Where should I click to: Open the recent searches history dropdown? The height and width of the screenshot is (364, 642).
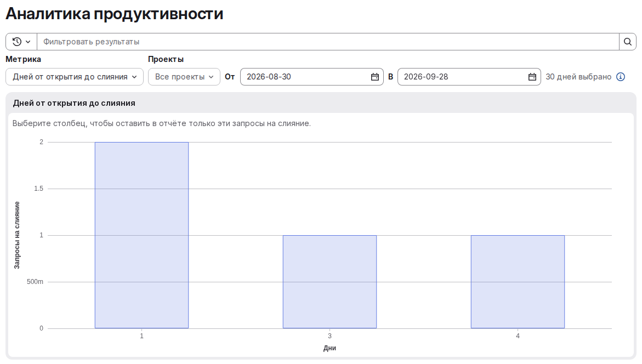pyautogui.click(x=21, y=42)
